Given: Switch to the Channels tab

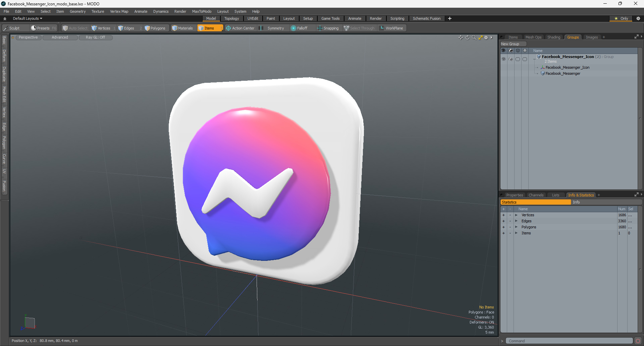Looking at the screenshot, I should pyautogui.click(x=536, y=195).
